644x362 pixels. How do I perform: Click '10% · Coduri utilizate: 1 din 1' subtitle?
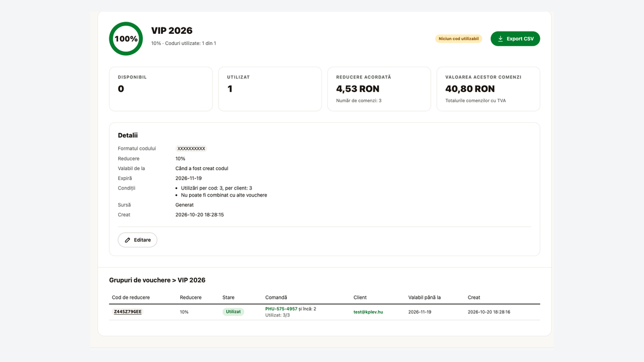pyautogui.click(x=184, y=43)
